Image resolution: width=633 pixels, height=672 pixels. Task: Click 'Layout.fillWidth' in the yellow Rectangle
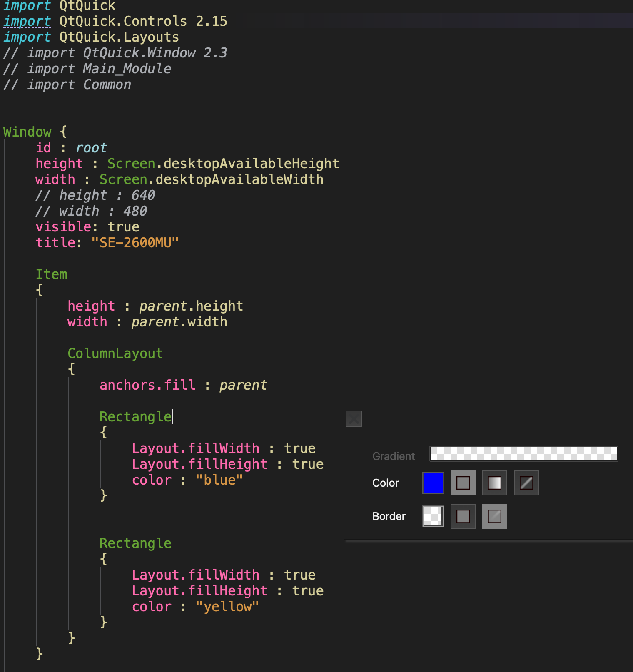pos(195,575)
